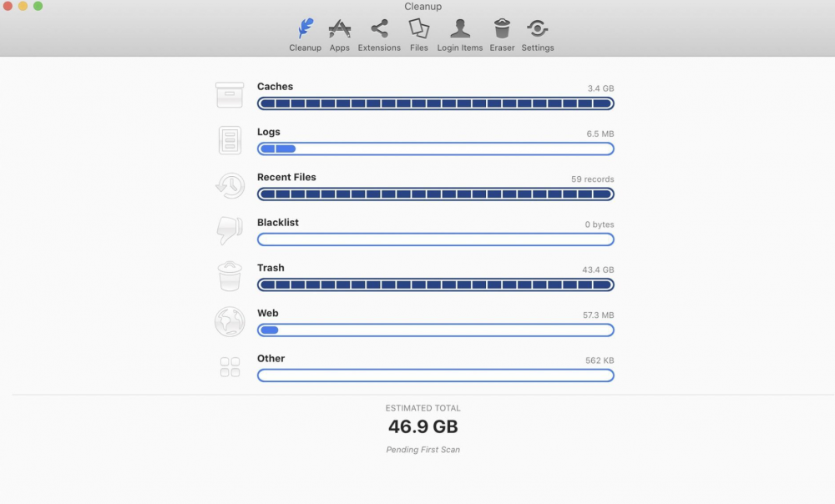
Task: Click the Web globe icon
Action: pos(230,321)
